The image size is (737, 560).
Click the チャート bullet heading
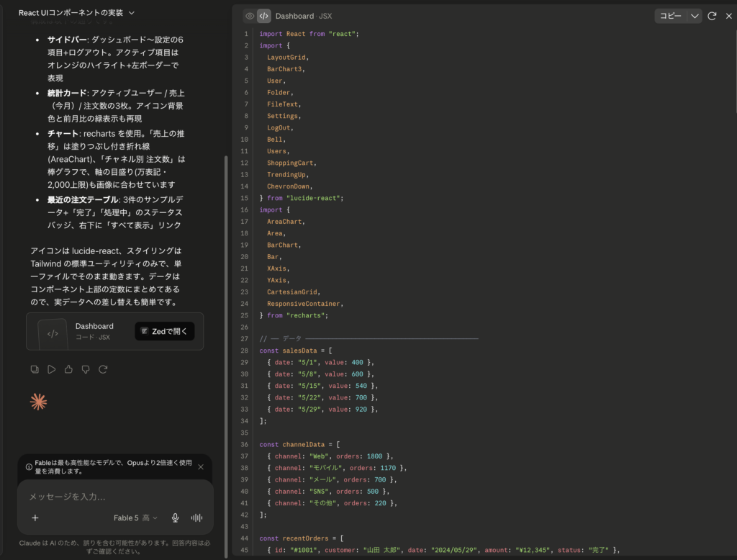tap(63, 134)
